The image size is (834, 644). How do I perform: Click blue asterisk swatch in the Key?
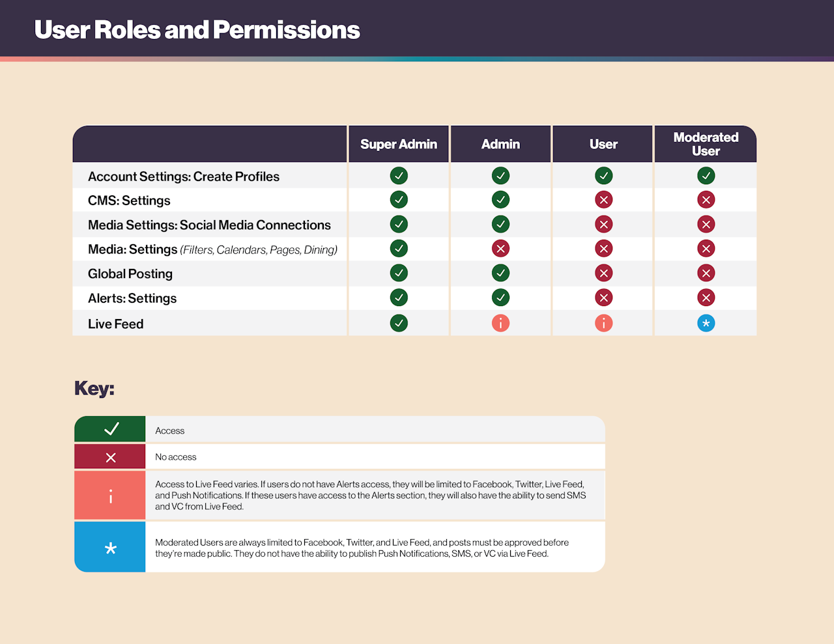point(110,548)
